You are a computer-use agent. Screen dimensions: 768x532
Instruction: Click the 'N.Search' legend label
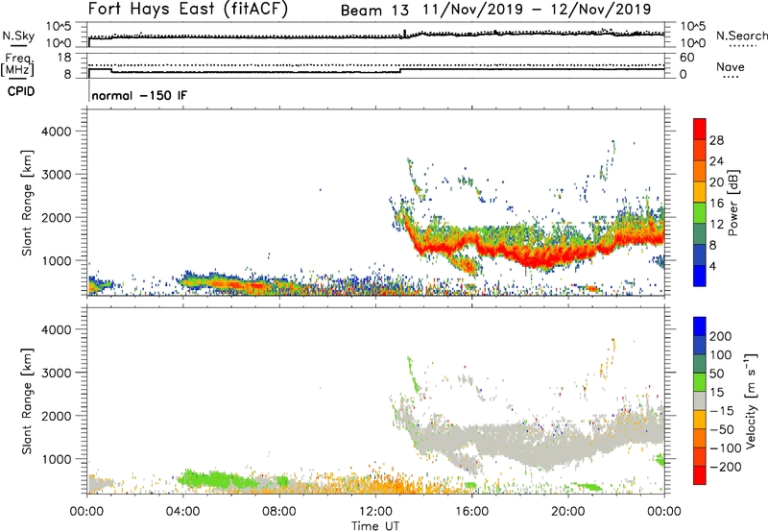click(741, 36)
